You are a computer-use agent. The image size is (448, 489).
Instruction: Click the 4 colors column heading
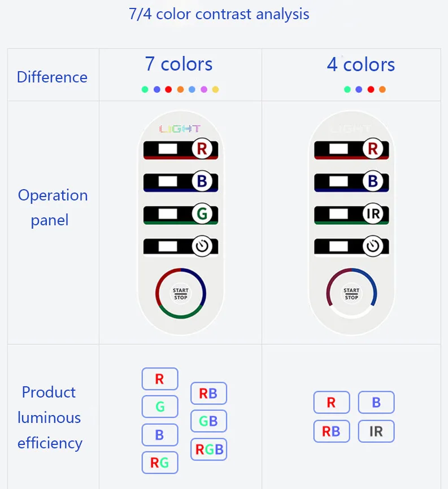click(x=361, y=64)
